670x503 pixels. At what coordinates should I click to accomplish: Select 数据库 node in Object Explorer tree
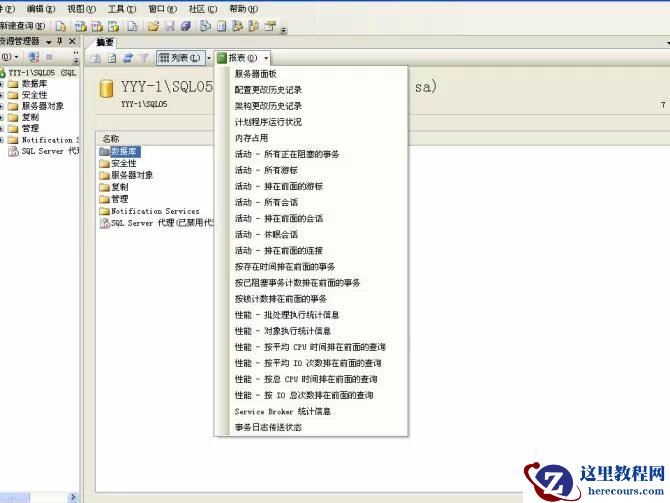[34, 83]
